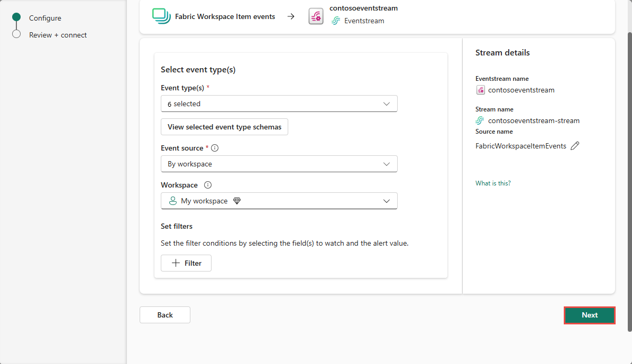Click contosoeventstream text under Eventstream name

pos(521,90)
